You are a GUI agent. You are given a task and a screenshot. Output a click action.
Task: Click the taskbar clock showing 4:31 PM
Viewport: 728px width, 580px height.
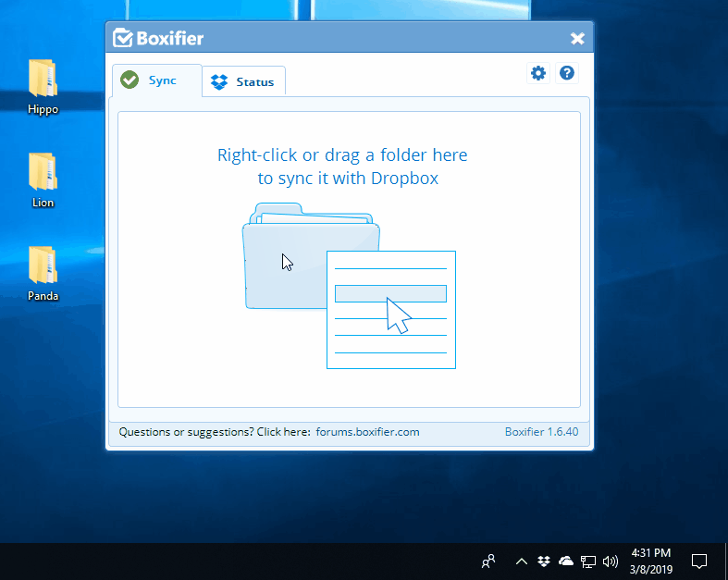click(x=651, y=561)
